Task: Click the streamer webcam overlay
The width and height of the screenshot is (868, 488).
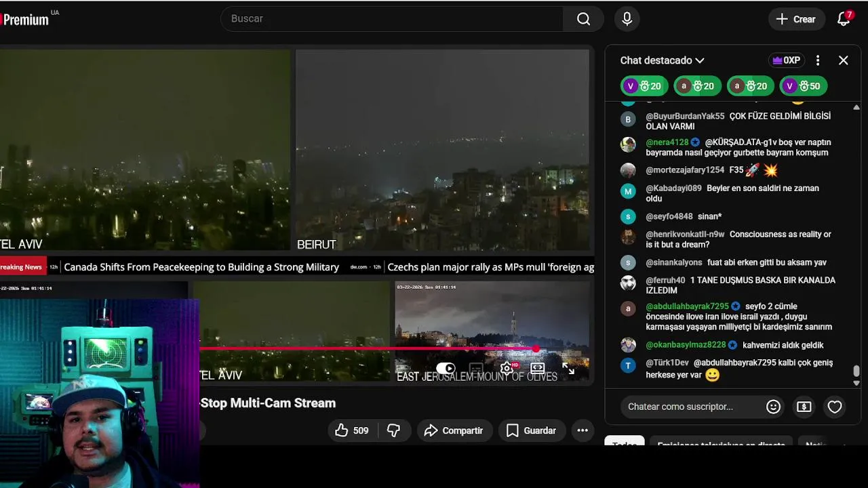Action: 99,393
